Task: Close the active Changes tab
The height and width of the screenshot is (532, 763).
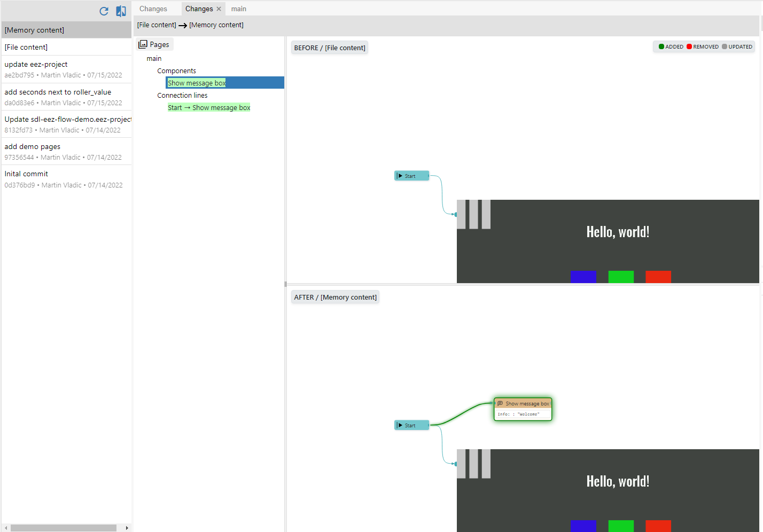Action: (x=219, y=9)
